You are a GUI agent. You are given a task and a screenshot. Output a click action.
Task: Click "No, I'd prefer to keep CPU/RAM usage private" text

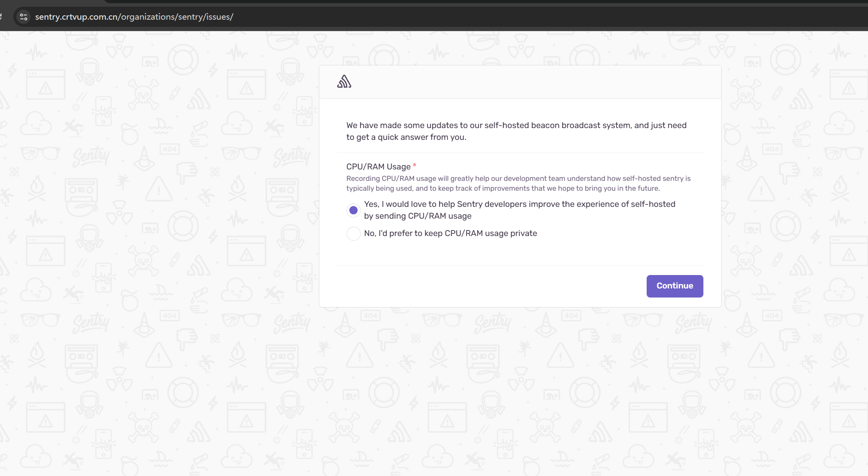point(450,233)
